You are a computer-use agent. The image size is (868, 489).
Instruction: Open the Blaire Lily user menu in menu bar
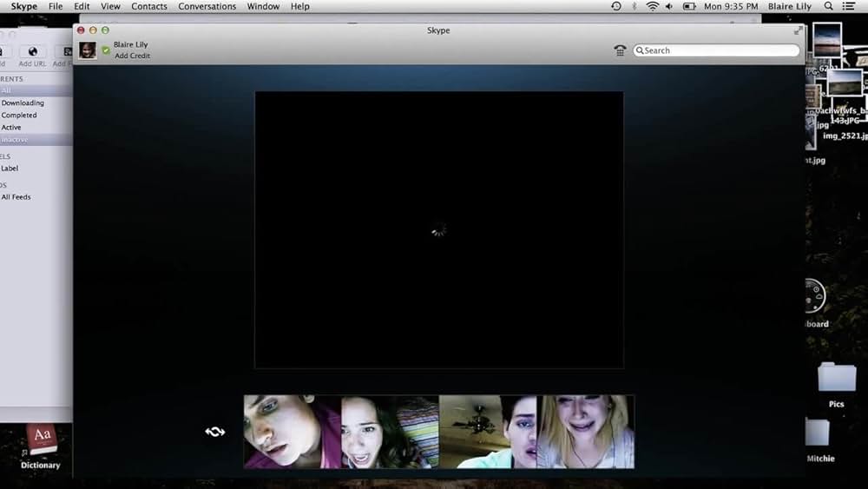click(x=789, y=6)
